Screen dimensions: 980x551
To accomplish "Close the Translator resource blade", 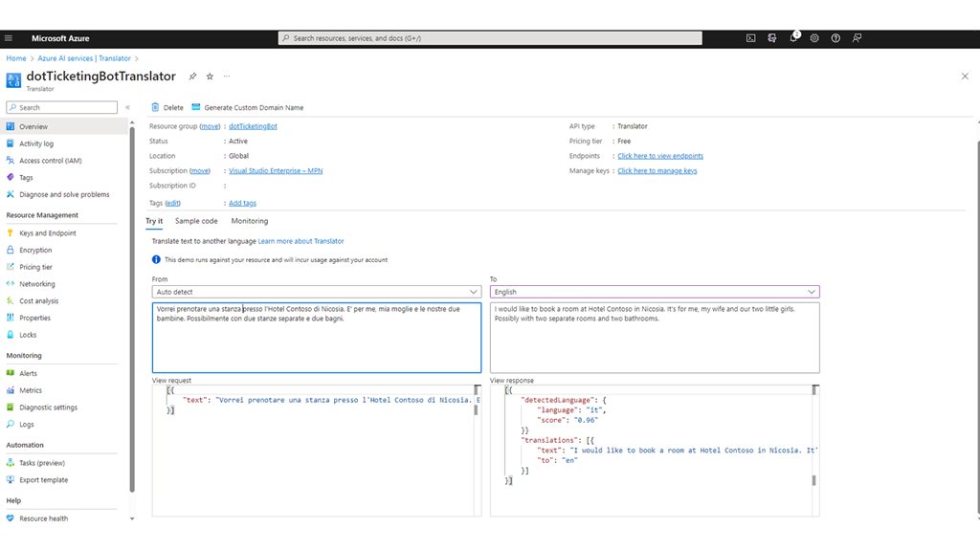I will (x=965, y=77).
